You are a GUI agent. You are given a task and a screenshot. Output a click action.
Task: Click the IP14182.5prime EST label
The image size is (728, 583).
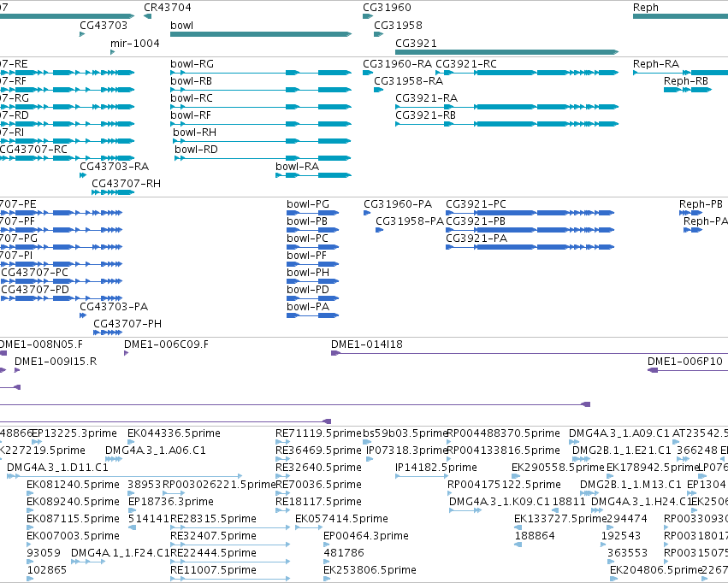(x=436, y=468)
